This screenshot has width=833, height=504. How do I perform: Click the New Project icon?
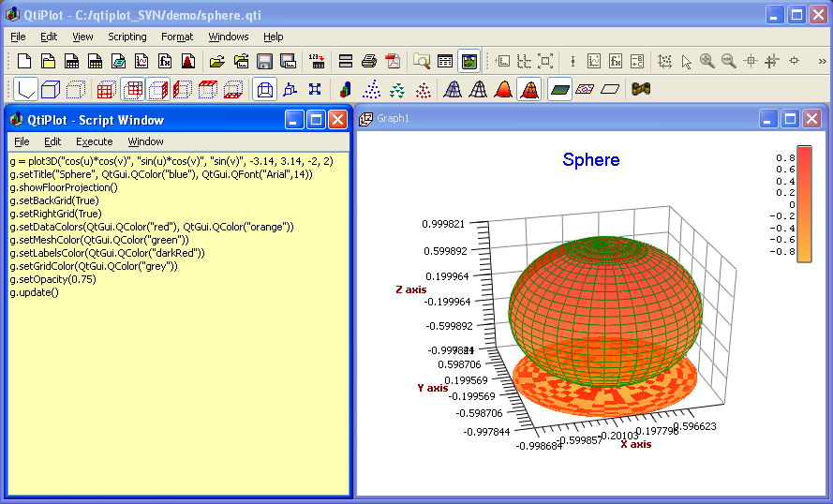(24, 62)
